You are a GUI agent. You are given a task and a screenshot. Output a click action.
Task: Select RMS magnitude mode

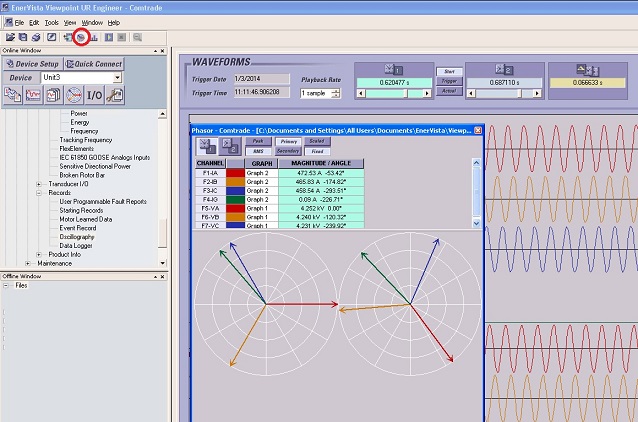(x=258, y=151)
